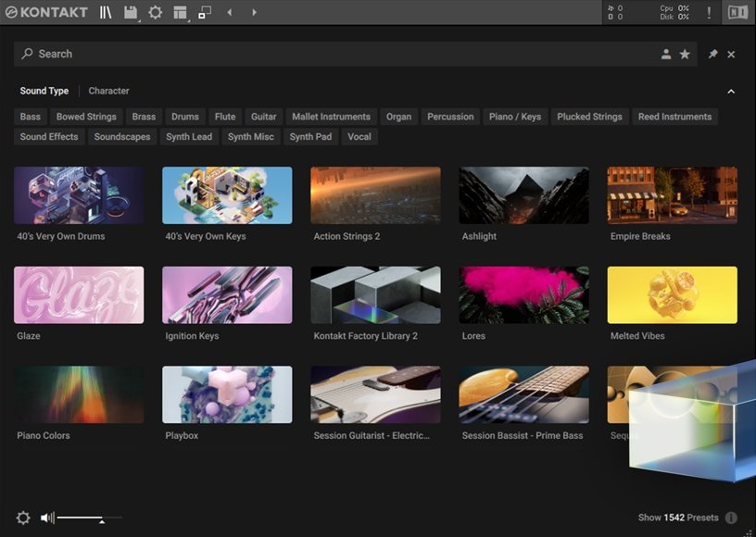756x537 pixels.
Task: Open the workspace layout icon
Action: [x=181, y=13]
